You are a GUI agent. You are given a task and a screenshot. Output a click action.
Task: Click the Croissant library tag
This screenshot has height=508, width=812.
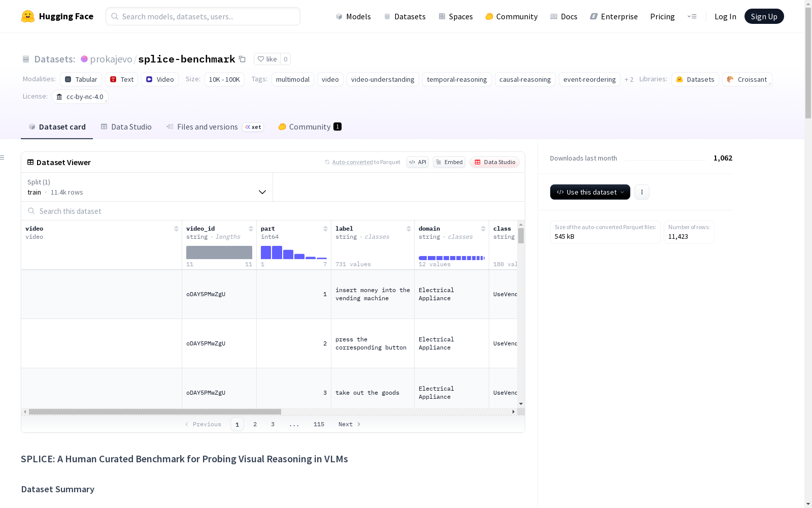pyautogui.click(x=747, y=79)
